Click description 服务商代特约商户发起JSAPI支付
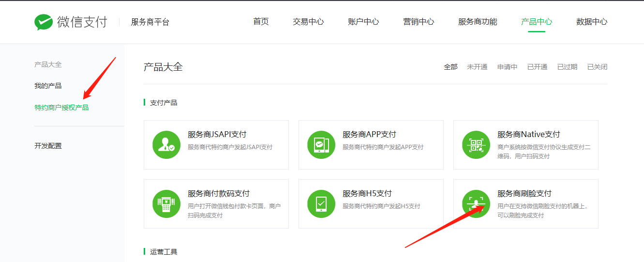 pos(230,147)
